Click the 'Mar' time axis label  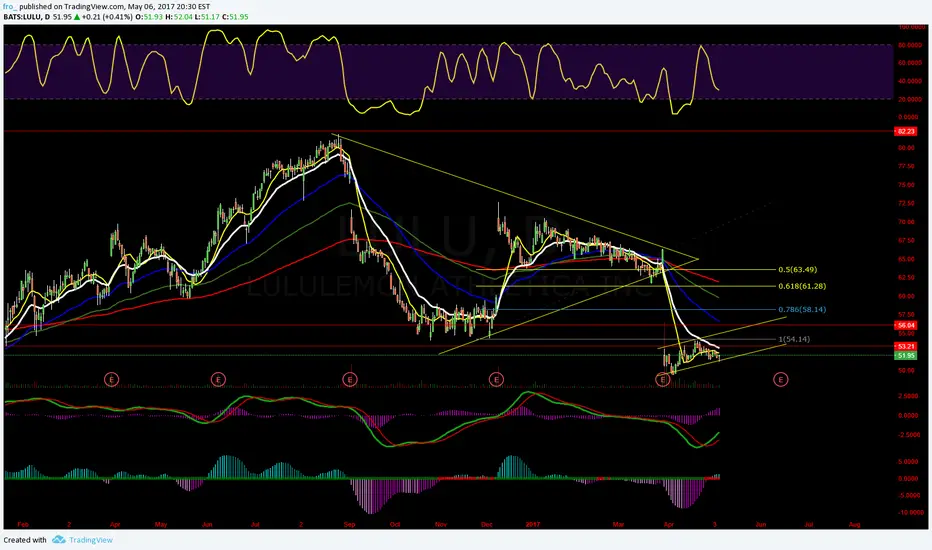(x=618, y=524)
